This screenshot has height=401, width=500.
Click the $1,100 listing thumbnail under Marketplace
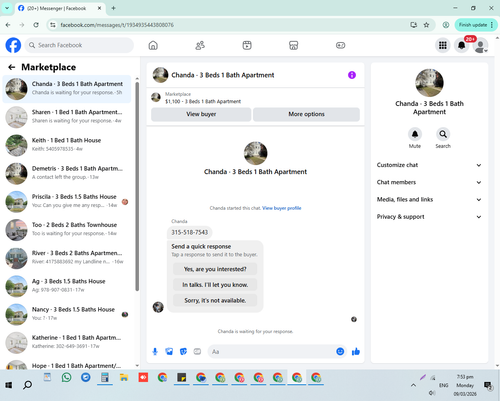point(156,97)
